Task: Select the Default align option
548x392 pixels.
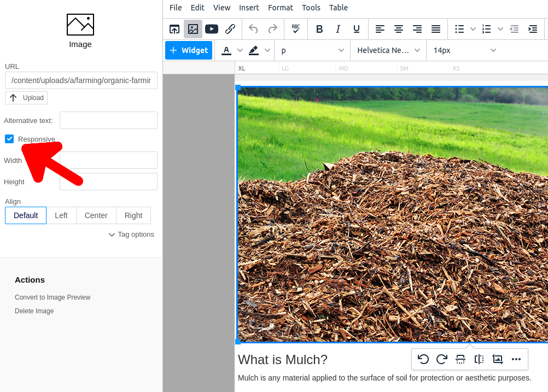Action: click(26, 215)
